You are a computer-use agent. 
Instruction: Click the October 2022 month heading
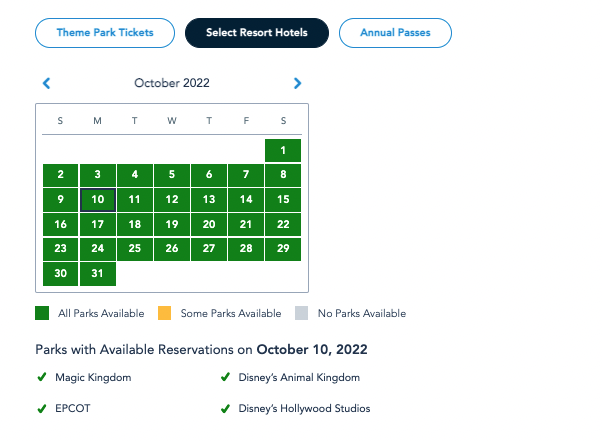coord(172,84)
